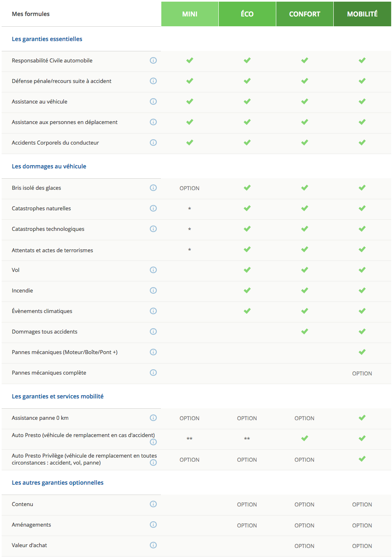Click the info icon next to Valeur d'achat

[x=153, y=545]
